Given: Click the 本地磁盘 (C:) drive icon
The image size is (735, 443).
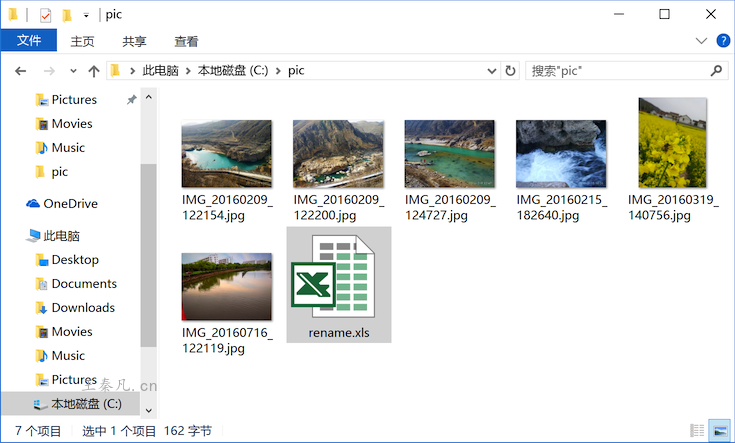Looking at the screenshot, I should [40, 404].
